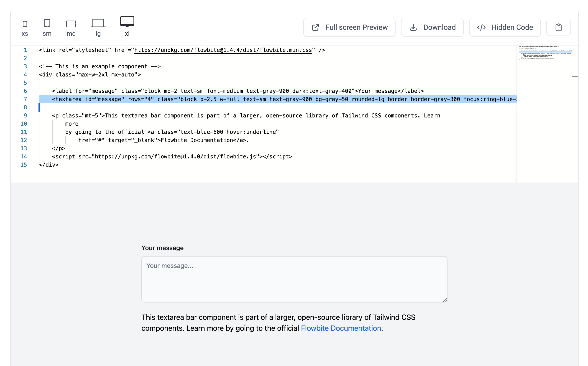Screen dimensions: 588x366
Task: Select the lg laptop viewport icon
Action: pos(98,23)
